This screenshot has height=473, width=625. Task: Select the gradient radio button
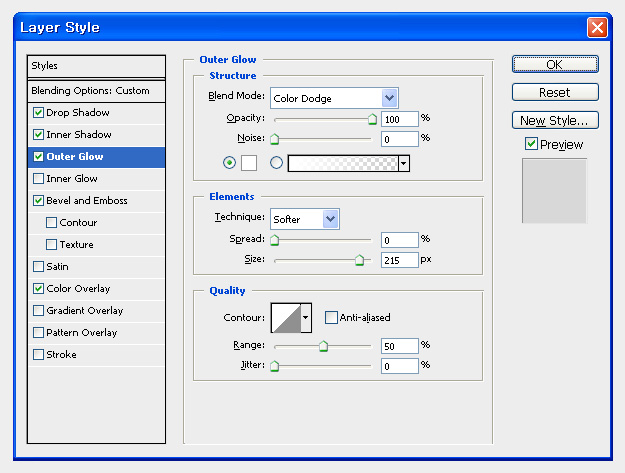tap(276, 163)
